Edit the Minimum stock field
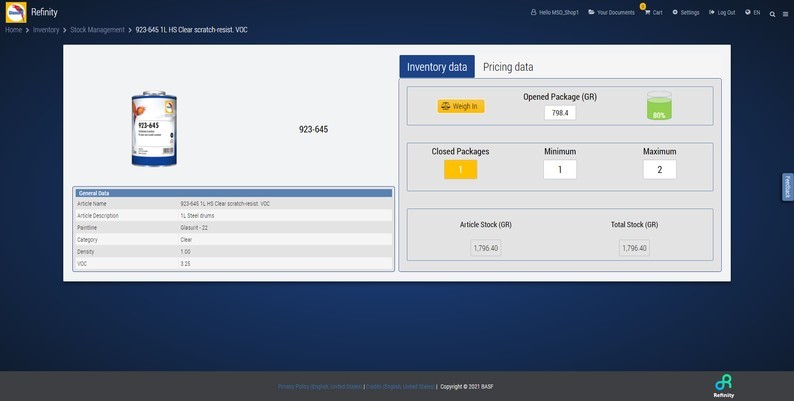This screenshot has height=401, width=794. [560, 170]
